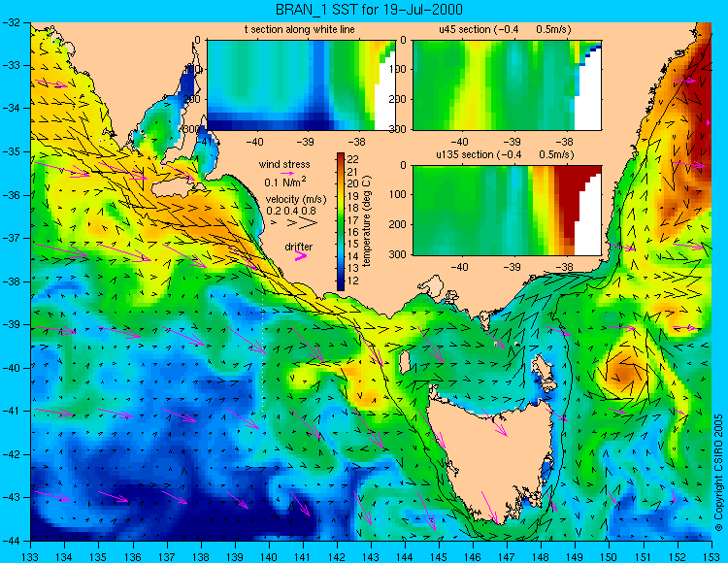Click the pink drifter symbol in legend

(301, 255)
